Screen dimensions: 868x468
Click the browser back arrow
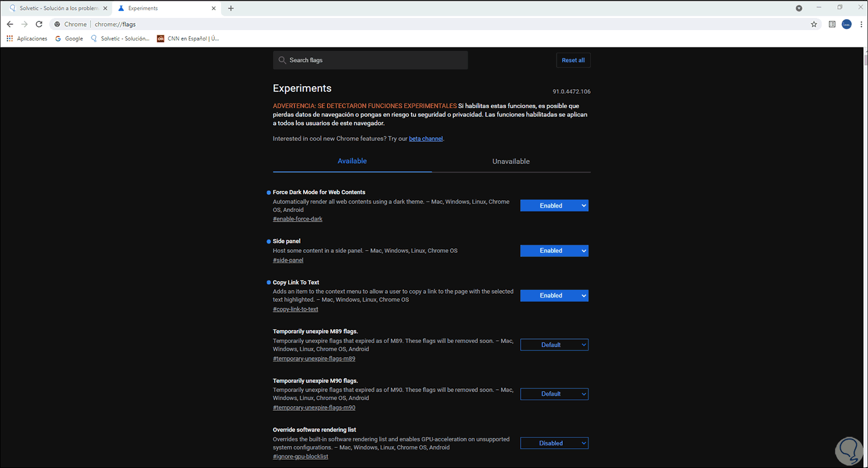coord(10,24)
